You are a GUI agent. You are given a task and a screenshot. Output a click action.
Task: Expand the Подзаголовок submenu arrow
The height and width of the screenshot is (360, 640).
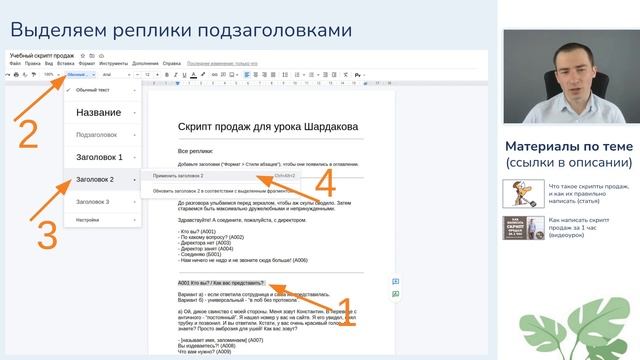135,135
